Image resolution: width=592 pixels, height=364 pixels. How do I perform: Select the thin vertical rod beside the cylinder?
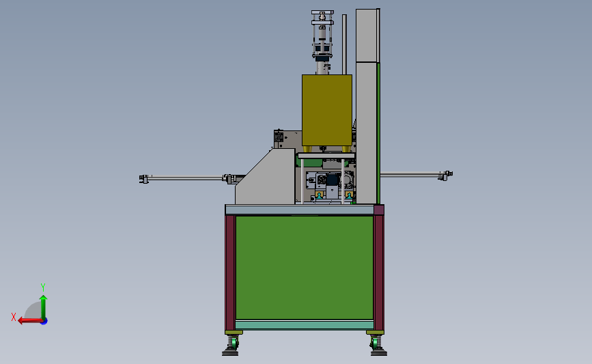point(344,44)
